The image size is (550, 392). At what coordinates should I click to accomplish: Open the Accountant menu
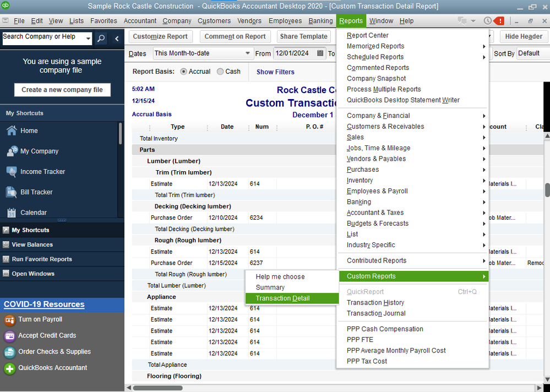click(x=140, y=21)
